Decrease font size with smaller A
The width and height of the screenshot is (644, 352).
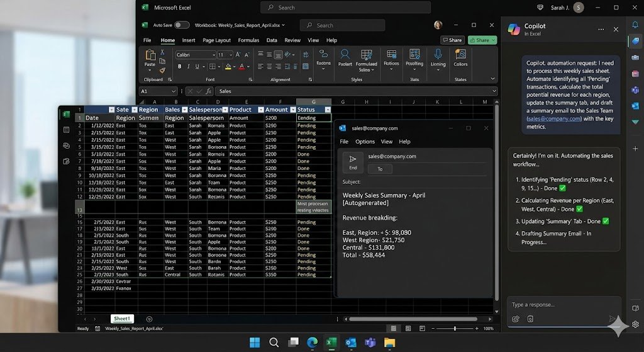247,55
